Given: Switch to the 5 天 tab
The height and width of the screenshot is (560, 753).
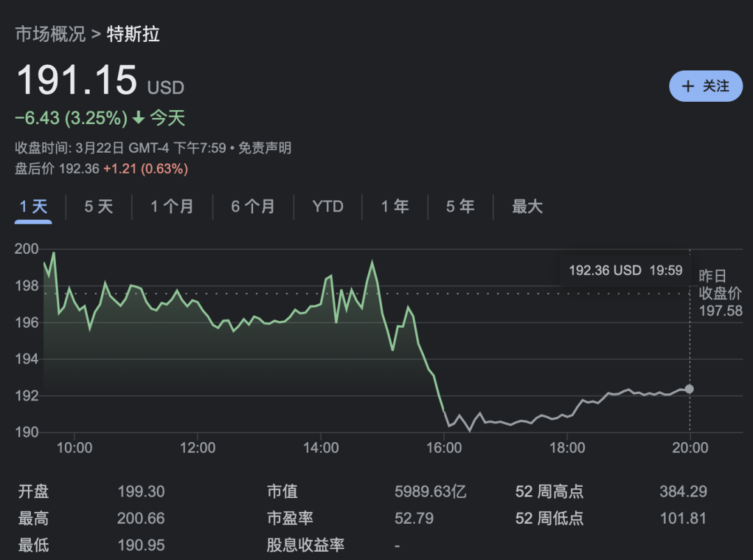Looking at the screenshot, I should 98,206.
